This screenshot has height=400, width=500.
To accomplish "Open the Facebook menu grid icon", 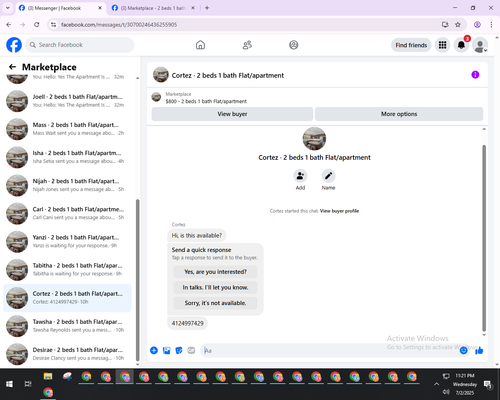I will (x=442, y=45).
